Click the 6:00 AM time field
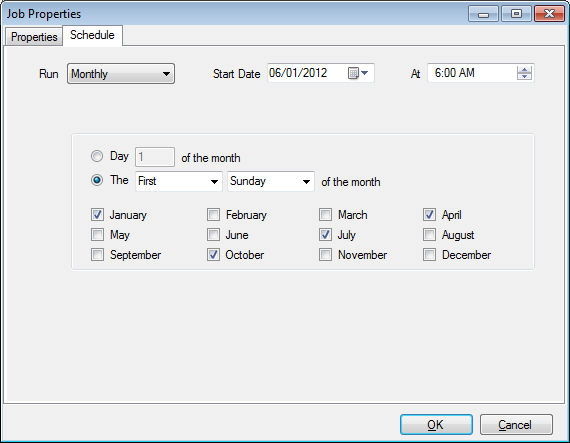The height and width of the screenshot is (443, 570). (x=481, y=73)
